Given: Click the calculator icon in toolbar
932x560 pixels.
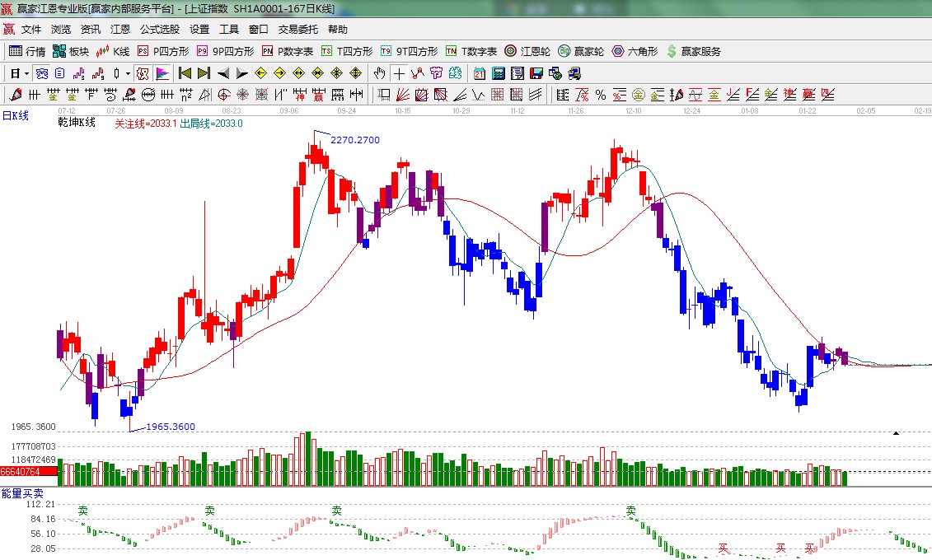Looking at the screenshot, I should click(x=498, y=73).
